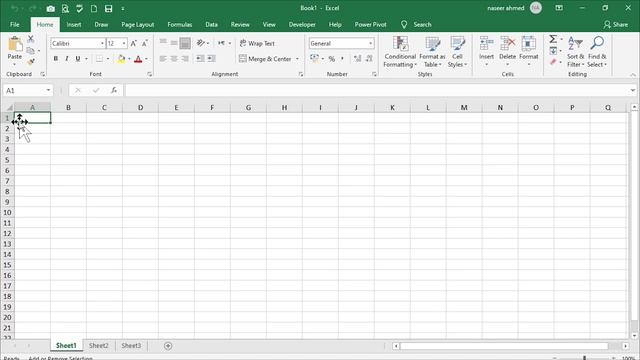Click Decrease Decimal icon

point(369,59)
